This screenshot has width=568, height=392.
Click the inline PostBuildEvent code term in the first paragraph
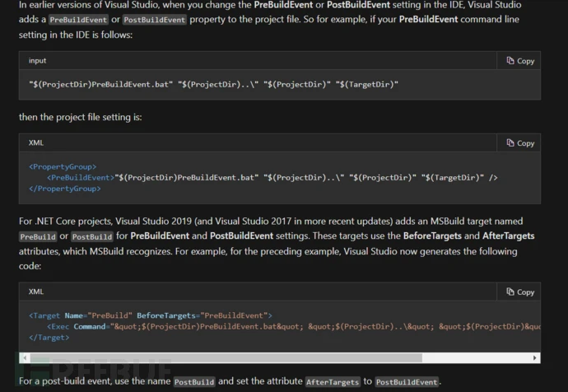pos(155,20)
